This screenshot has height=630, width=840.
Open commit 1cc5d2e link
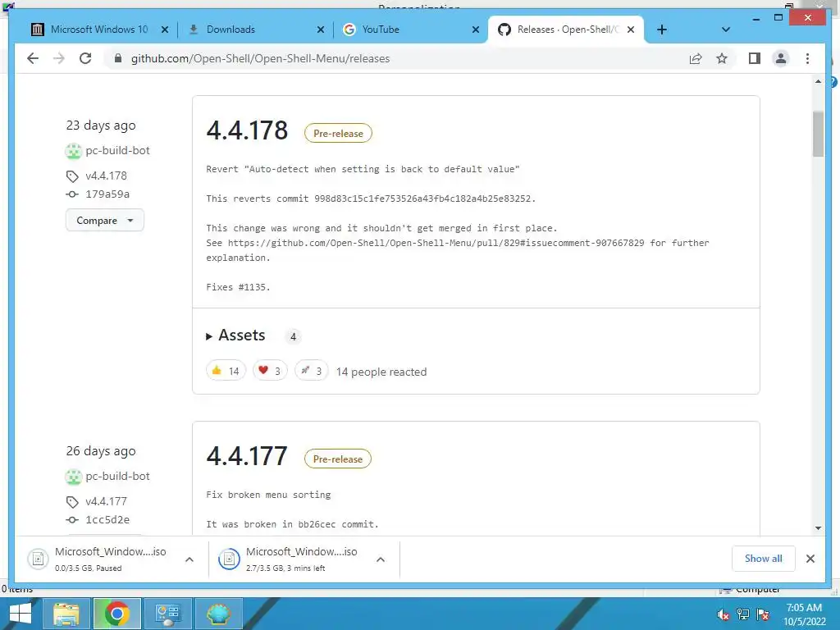tap(107, 519)
